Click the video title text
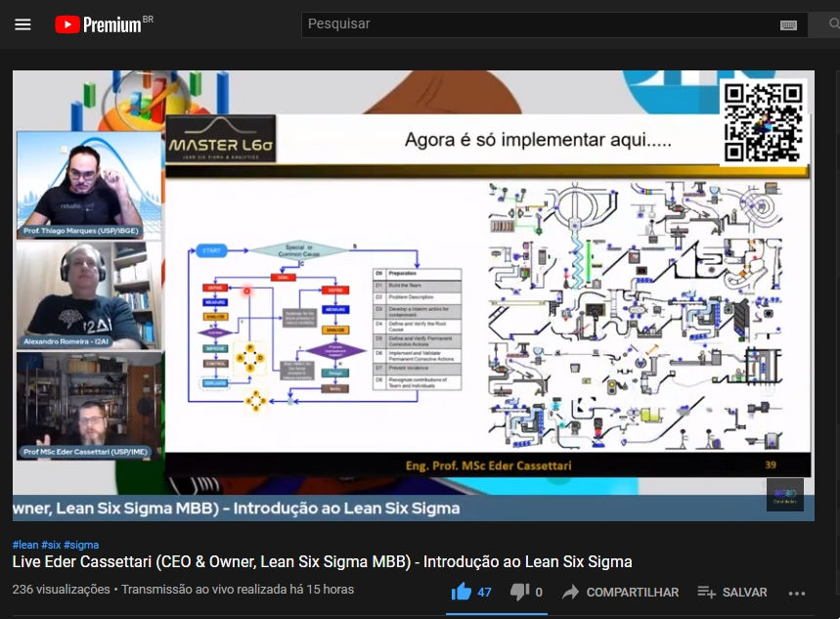Image resolution: width=840 pixels, height=619 pixels. coord(322,561)
